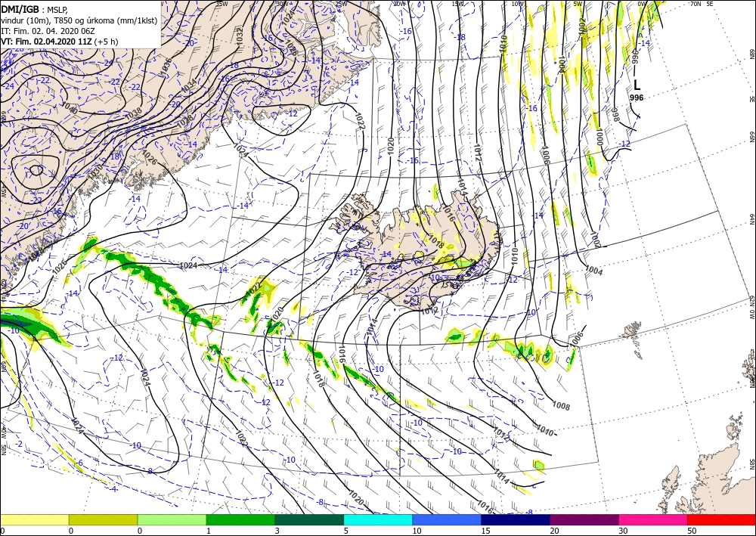The image size is (756, 536).
Task: Pick the bright blue legend swatch
Action: point(447,519)
